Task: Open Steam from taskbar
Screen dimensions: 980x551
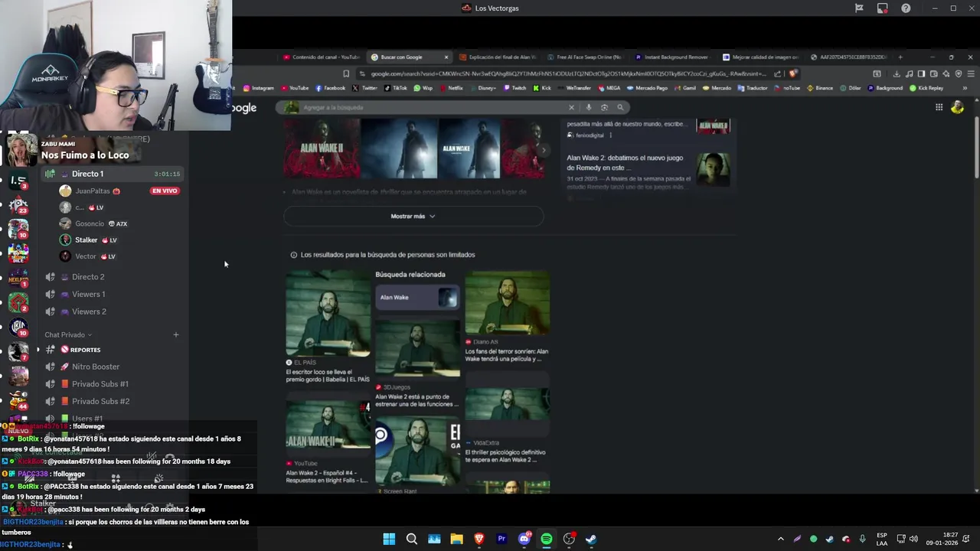Action: coord(591,539)
